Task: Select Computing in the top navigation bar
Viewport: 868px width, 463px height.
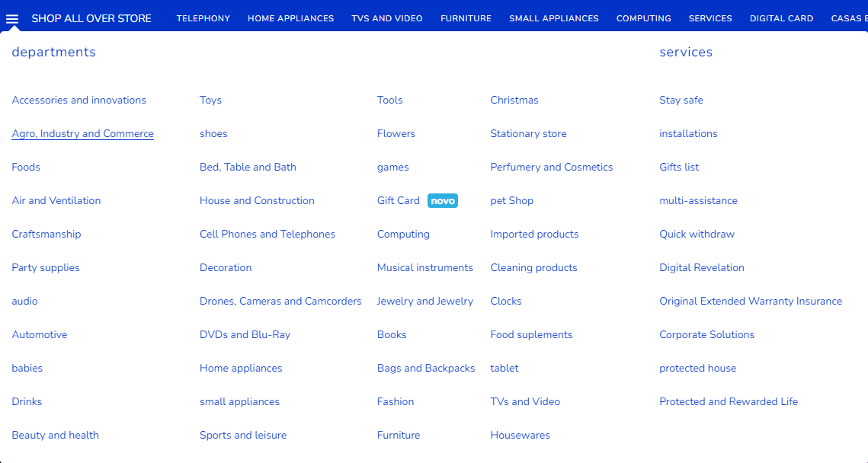Action: tap(644, 18)
